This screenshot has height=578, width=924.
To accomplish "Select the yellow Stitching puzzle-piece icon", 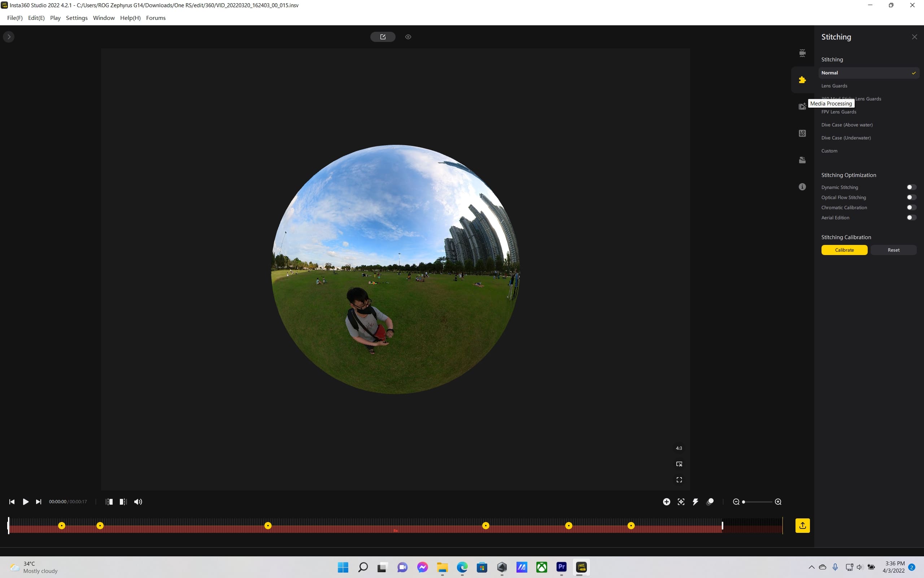I will click(802, 80).
